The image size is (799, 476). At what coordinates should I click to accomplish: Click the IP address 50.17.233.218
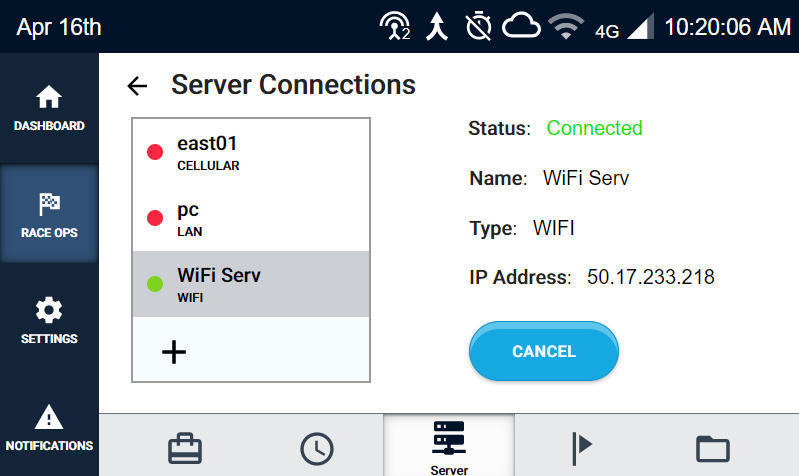(650, 277)
